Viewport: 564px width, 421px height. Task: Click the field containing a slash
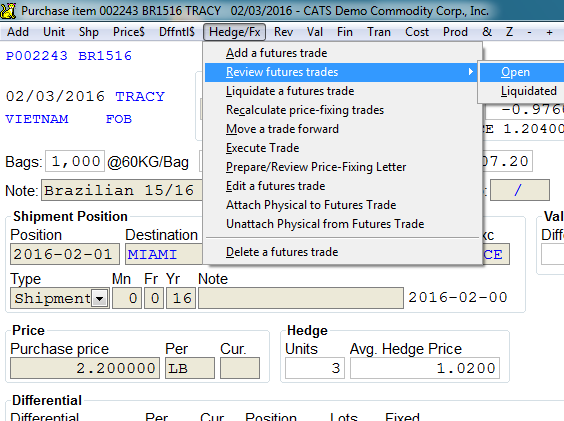pos(520,190)
